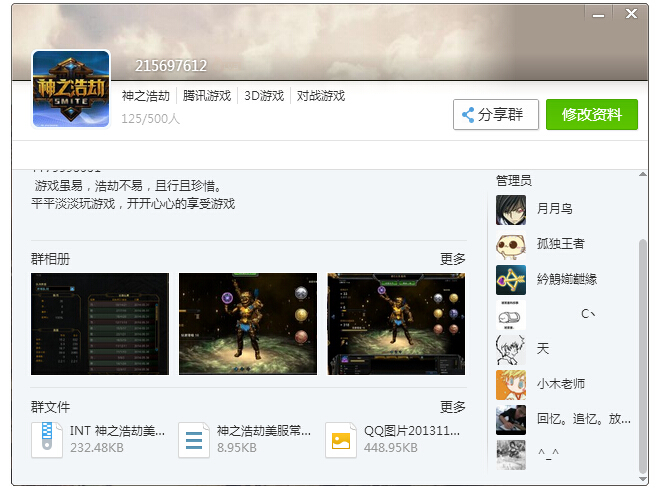
Task: Click admin name 月月鸟
Action: 554,208
